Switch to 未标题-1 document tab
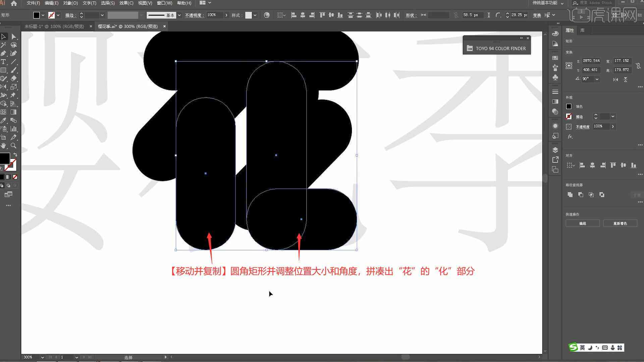The height and width of the screenshot is (362, 644). click(x=54, y=26)
